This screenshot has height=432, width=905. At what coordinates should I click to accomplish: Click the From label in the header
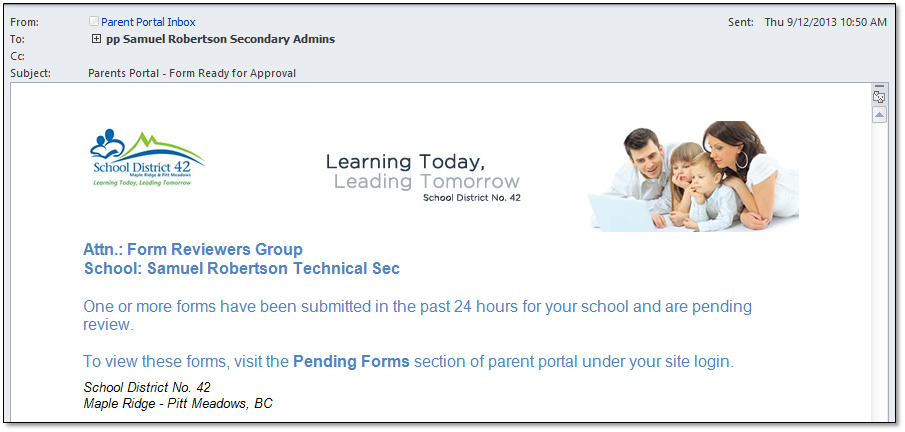click(x=23, y=22)
